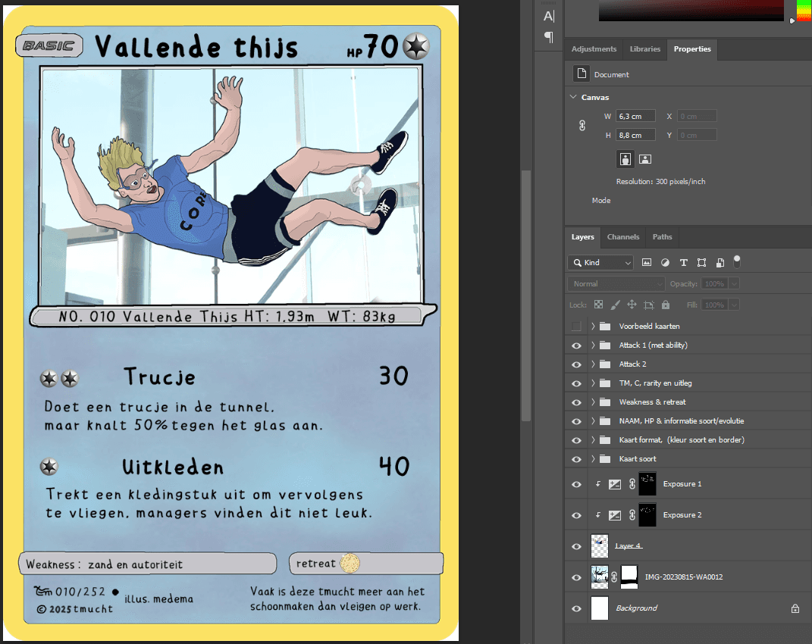Hide the TM, C, rarity en uitleg group
The width and height of the screenshot is (812, 644).
(x=576, y=383)
